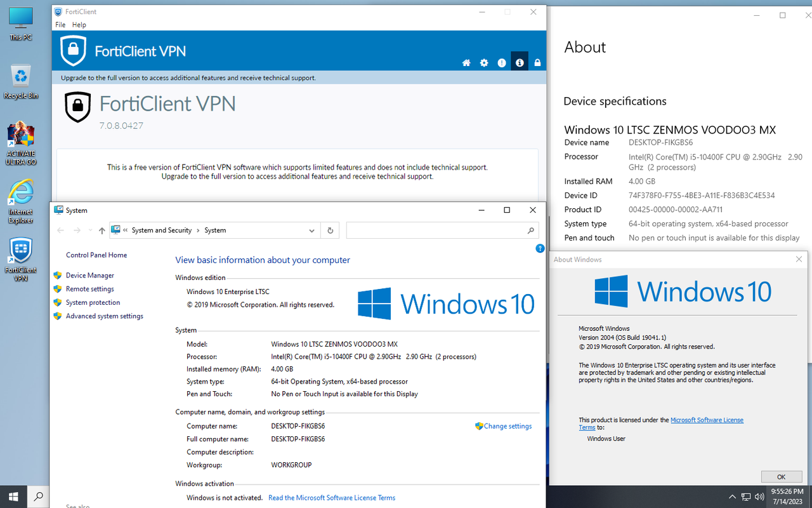This screenshot has width=812, height=508.
Task: Click DESKTOP-FIKGBS6 device name in About
Action: tap(660, 143)
